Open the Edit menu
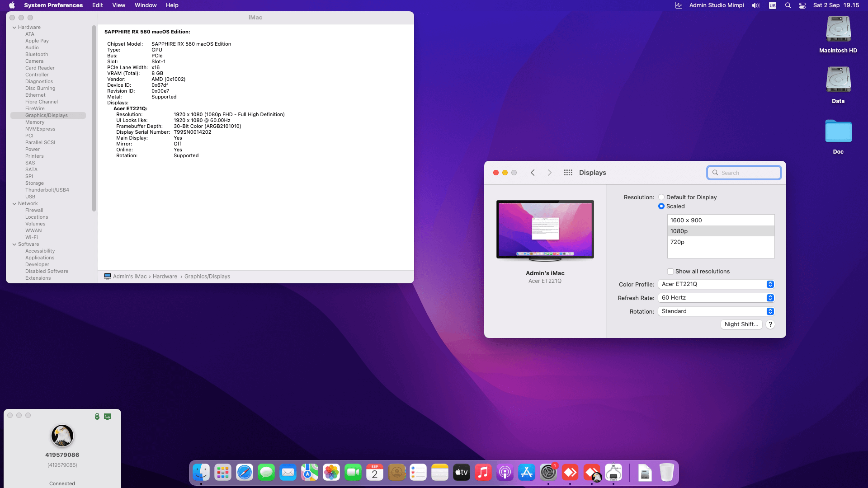The width and height of the screenshot is (868, 488). (x=98, y=5)
